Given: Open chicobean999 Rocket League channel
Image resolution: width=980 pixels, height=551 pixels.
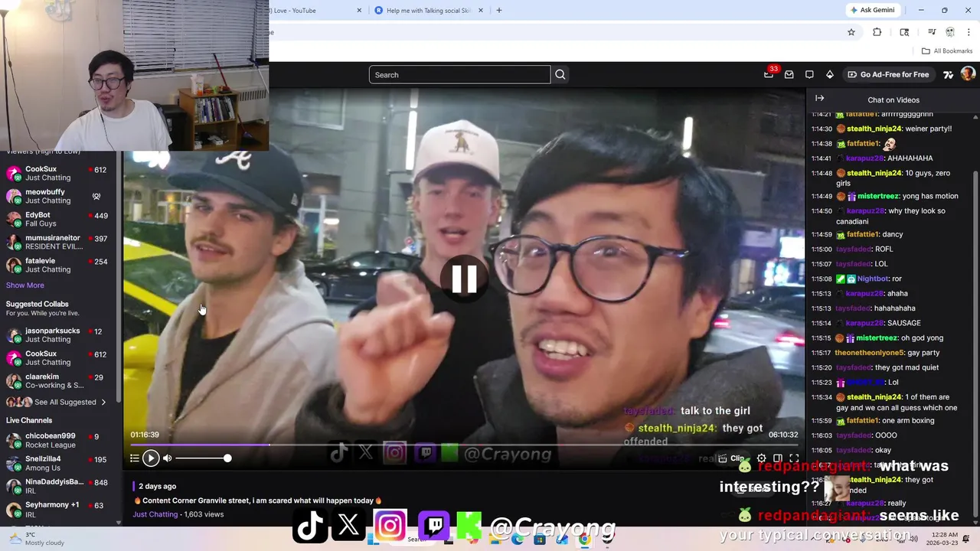Looking at the screenshot, I should (x=57, y=440).
